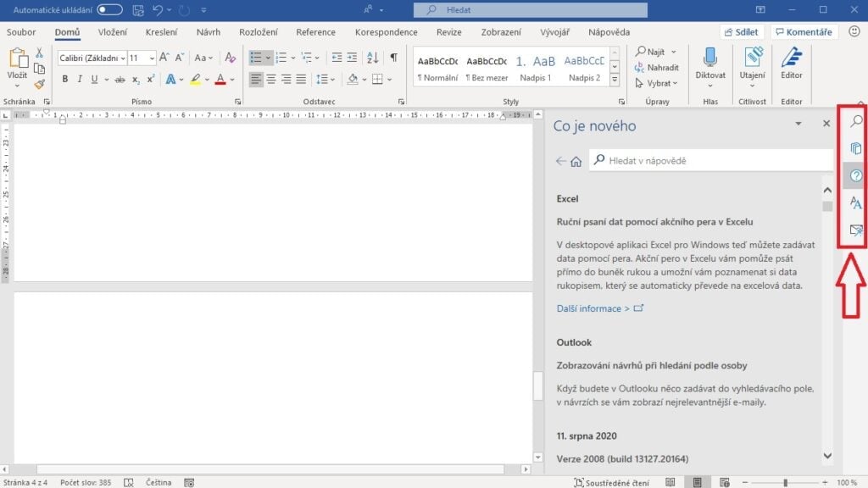Apply the yellow text highlight color

tap(196, 79)
